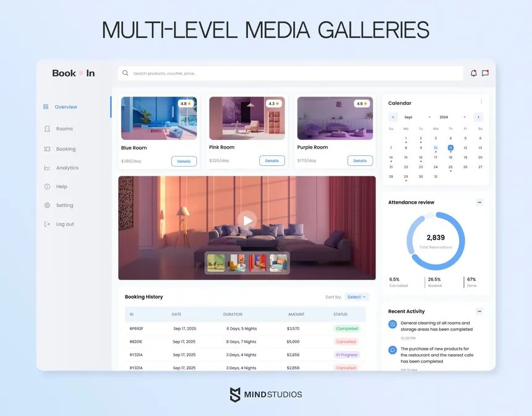Click the search magnifier icon
532x416 pixels.
pos(125,73)
